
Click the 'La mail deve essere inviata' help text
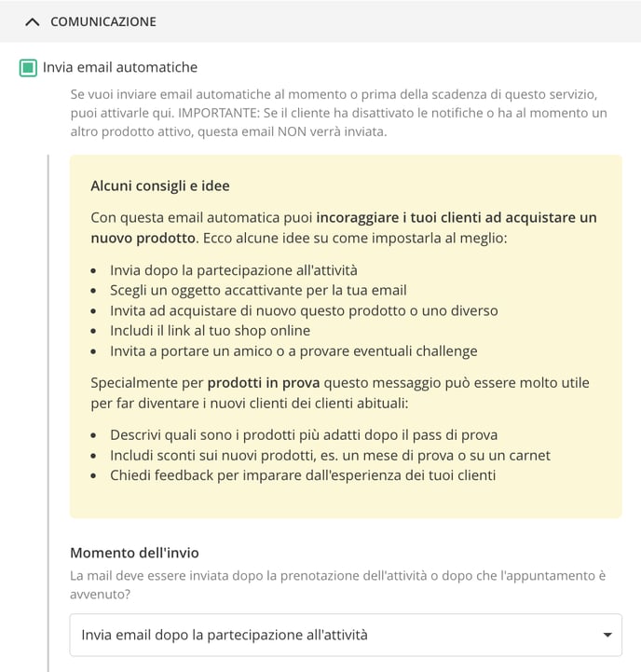click(x=337, y=584)
